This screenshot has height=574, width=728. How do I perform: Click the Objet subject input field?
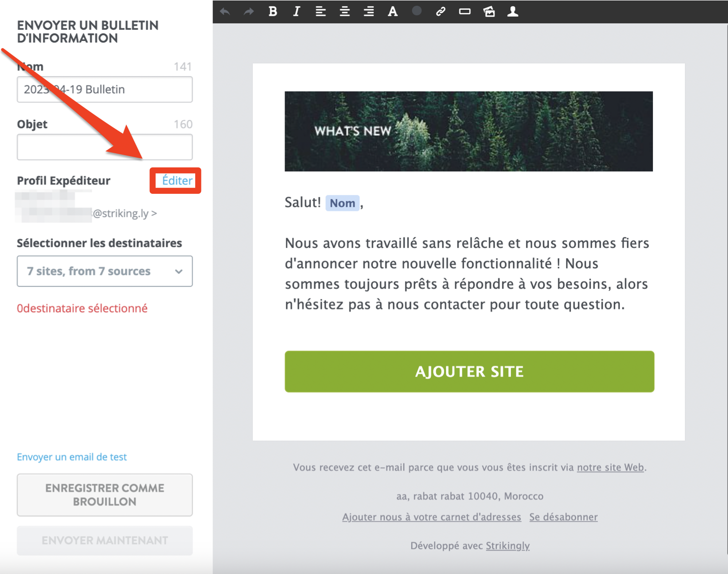(105, 147)
